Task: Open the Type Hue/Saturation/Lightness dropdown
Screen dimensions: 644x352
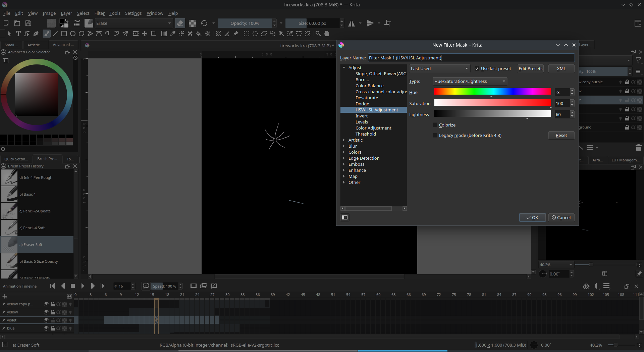Action: 470,81
